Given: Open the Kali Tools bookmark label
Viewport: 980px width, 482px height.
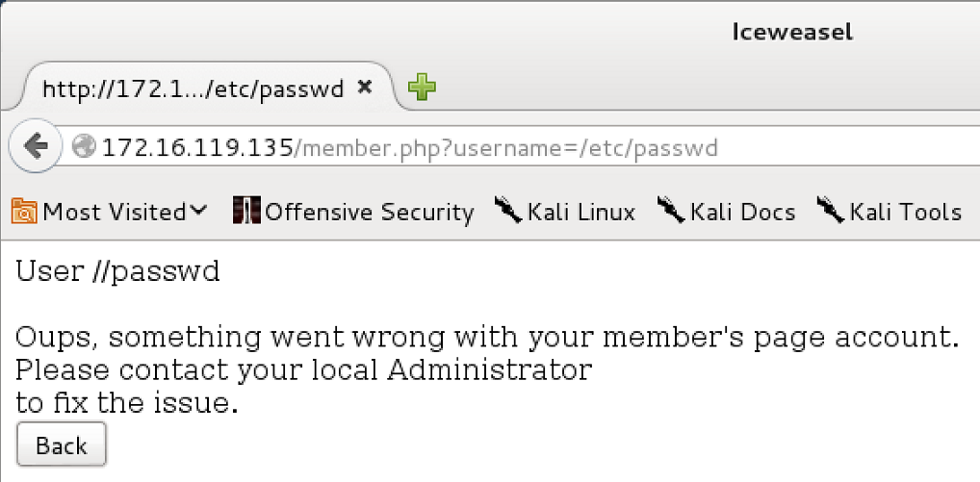Looking at the screenshot, I should [906, 213].
